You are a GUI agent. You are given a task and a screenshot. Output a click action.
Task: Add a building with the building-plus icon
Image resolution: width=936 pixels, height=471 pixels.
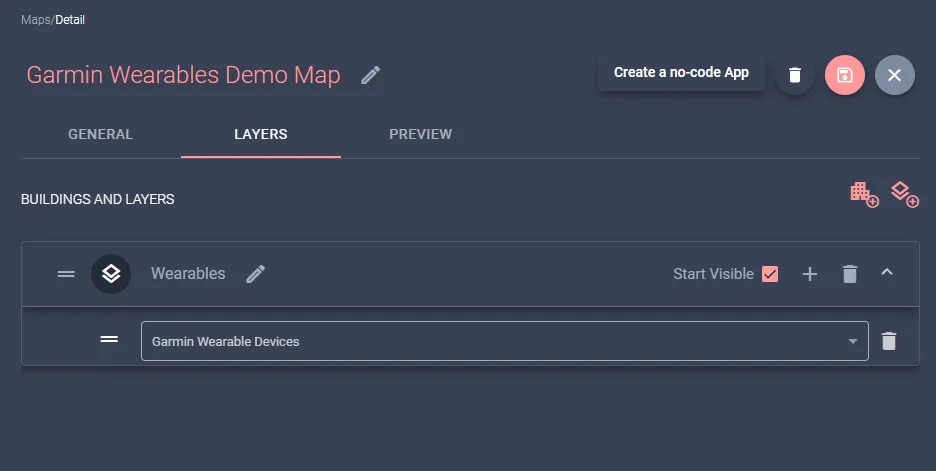864,195
